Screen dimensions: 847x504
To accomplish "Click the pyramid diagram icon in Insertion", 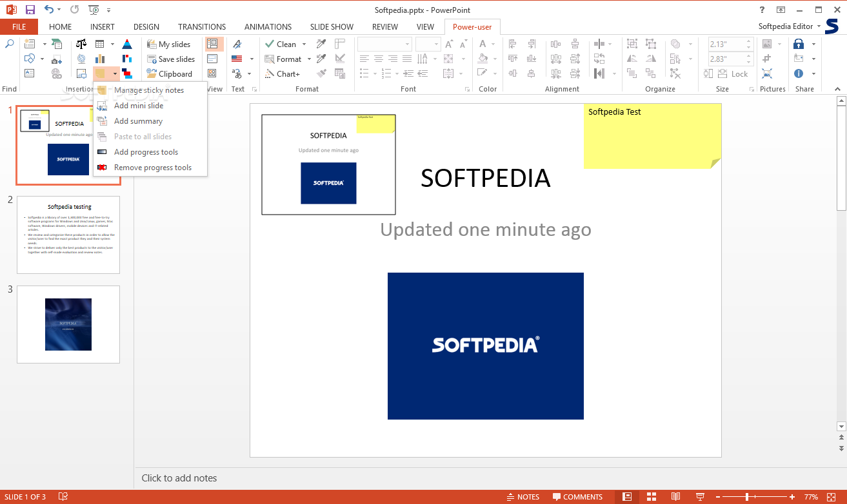I will click(x=127, y=44).
